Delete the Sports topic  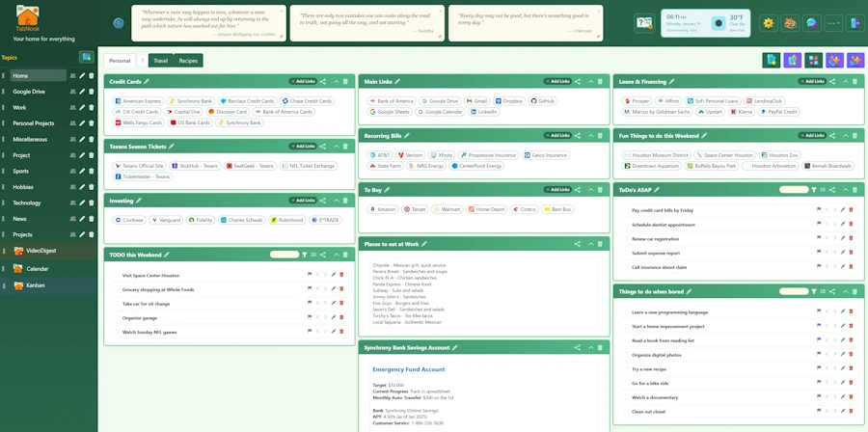92,171
